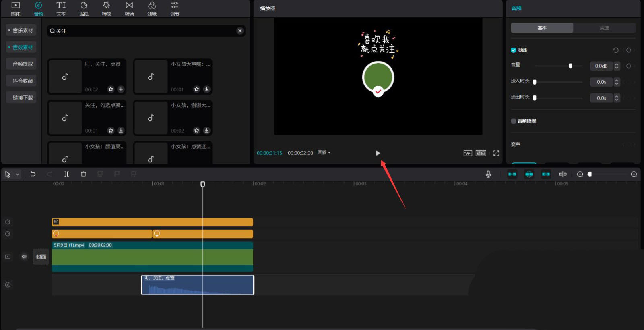Open the 特效 effects tab
The image size is (644, 330).
pos(106,9)
